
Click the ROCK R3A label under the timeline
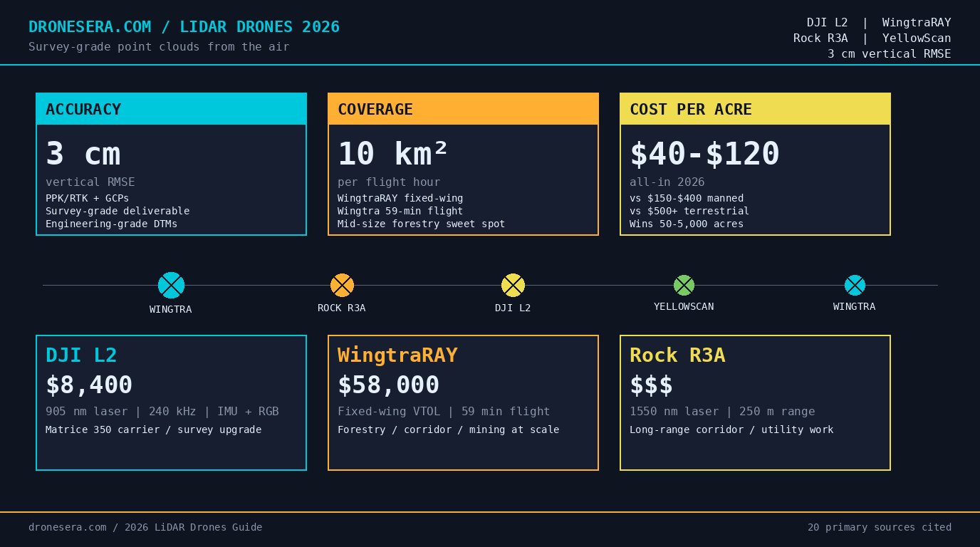pos(342,308)
